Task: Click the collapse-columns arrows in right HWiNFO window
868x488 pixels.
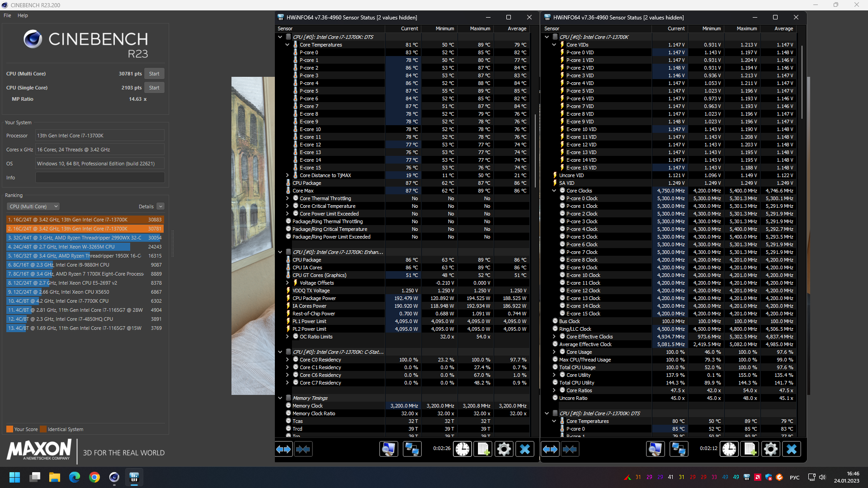Action: coord(570,449)
